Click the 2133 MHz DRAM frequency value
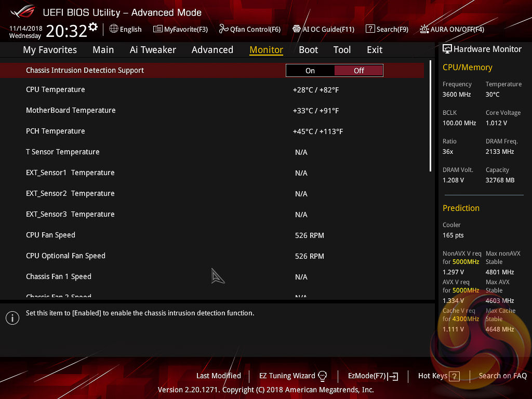The height and width of the screenshot is (399, 532). [499, 152]
